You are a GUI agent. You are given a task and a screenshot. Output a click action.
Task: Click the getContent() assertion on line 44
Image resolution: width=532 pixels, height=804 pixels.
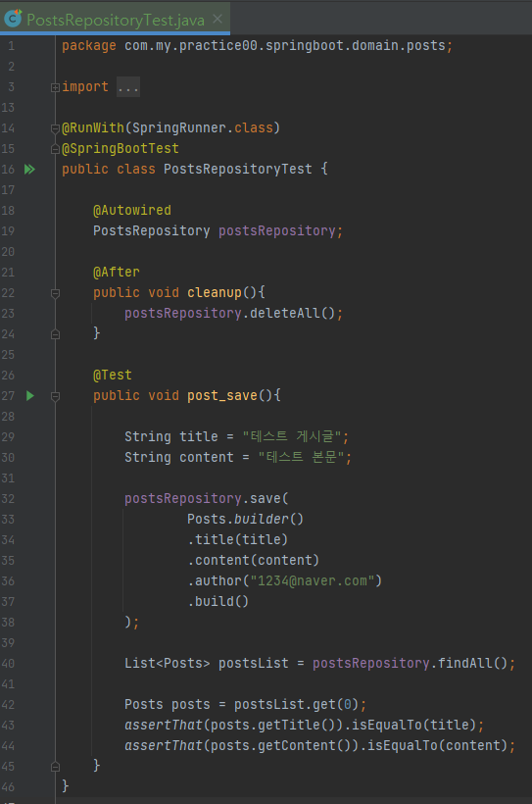(x=319, y=745)
